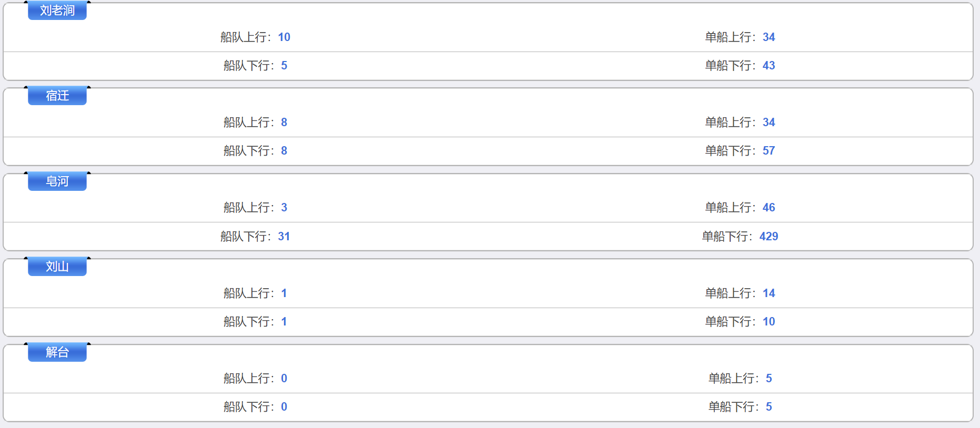Image resolution: width=980 pixels, height=428 pixels.
Task: Click 刘老涧 单船下行 value 43
Action: (769, 66)
